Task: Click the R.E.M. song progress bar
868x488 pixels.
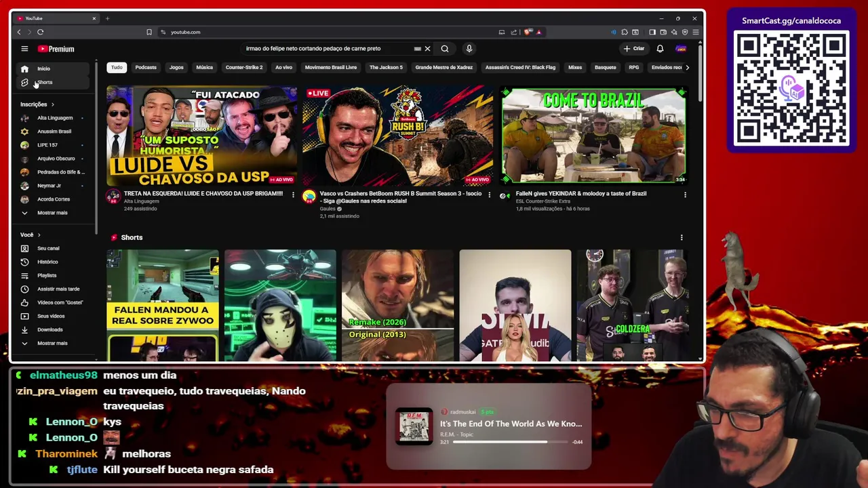Action: pos(511,442)
